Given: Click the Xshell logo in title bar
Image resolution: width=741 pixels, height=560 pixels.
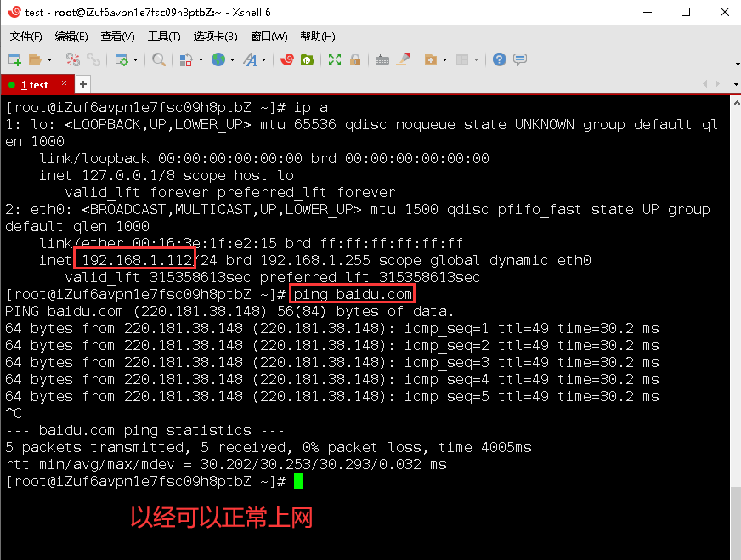Looking at the screenshot, I should click(x=14, y=12).
